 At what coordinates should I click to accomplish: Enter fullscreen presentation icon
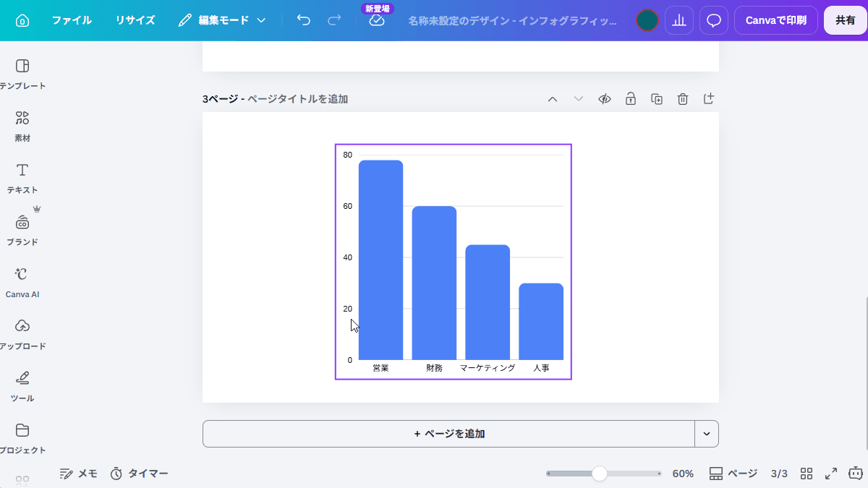click(831, 474)
